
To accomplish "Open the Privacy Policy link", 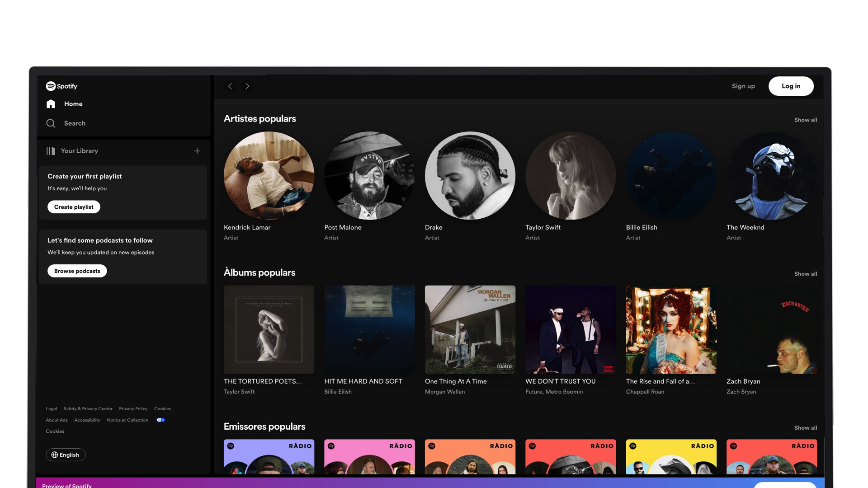I will pos(133,409).
